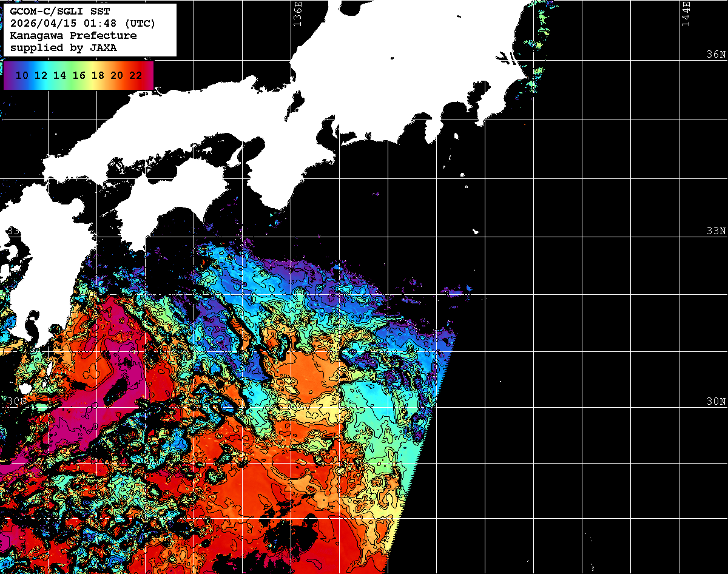Image resolution: width=728 pixels, height=574 pixels.
Task: Click the 10 value on color scale
Action: coord(22,76)
